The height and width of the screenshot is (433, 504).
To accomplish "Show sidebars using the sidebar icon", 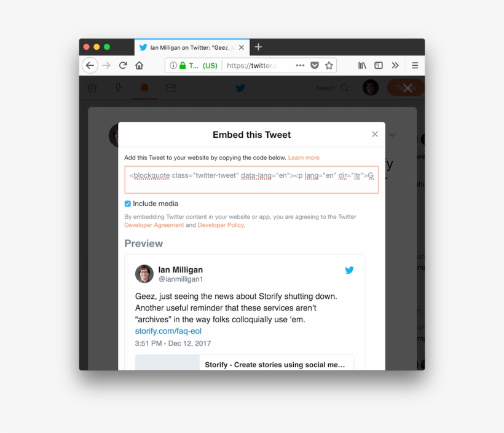I will (x=379, y=66).
